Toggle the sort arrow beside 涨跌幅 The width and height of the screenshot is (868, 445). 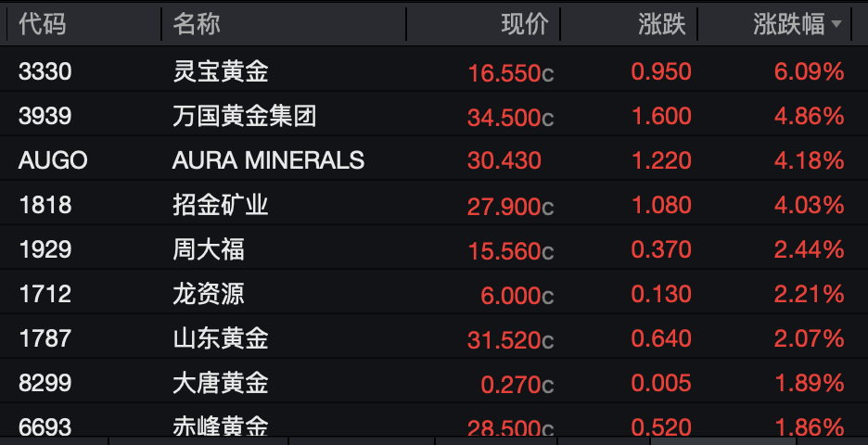tap(836, 24)
